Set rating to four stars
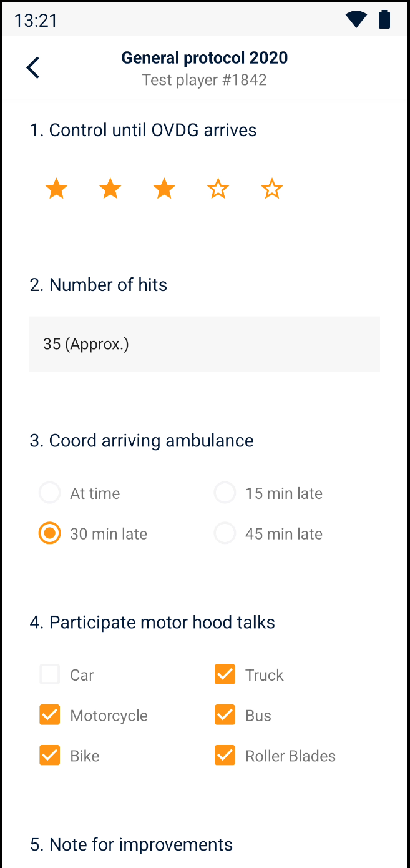The width and height of the screenshot is (410, 868). click(218, 189)
